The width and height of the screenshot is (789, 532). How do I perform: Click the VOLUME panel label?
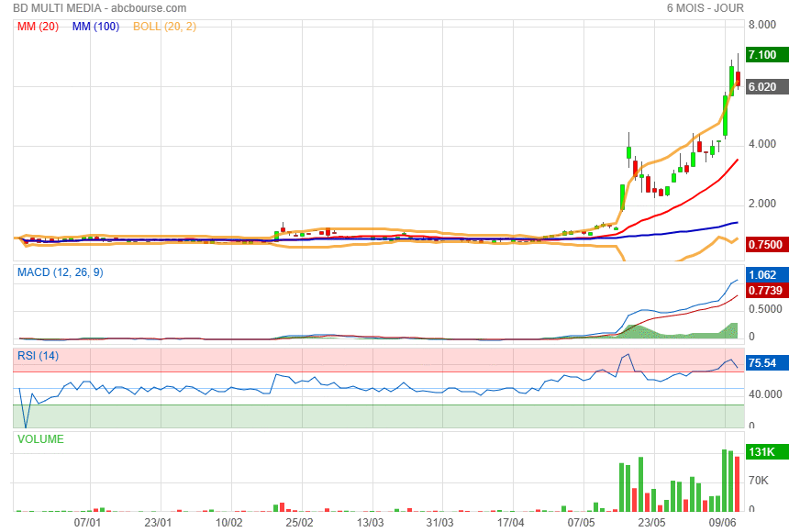pyautogui.click(x=40, y=438)
